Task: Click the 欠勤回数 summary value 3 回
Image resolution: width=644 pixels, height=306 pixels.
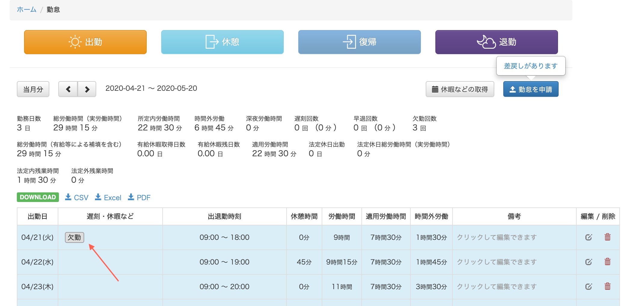Action: pos(419,128)
